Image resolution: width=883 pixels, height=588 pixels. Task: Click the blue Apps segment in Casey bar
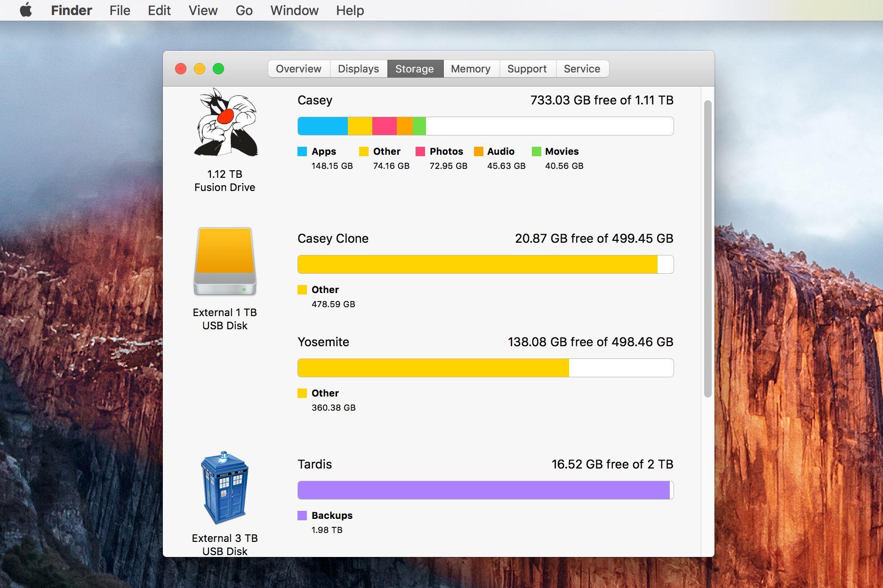tap(323, 126)
